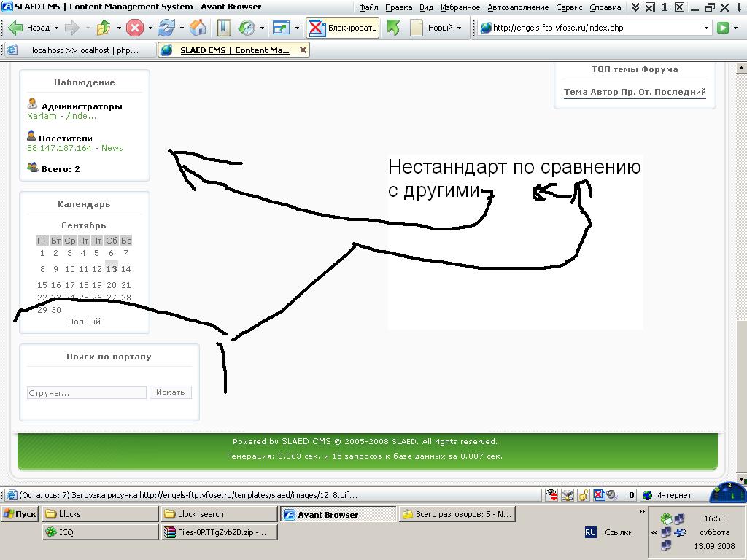Open the Сервис menu

tap(569, 7)
